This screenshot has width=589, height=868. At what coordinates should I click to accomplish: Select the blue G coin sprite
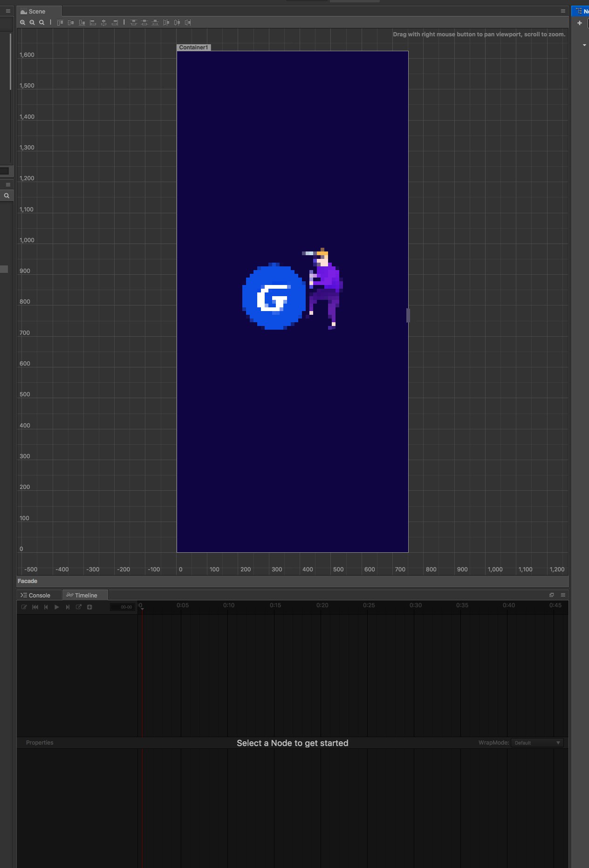click(x=274, y=296)
